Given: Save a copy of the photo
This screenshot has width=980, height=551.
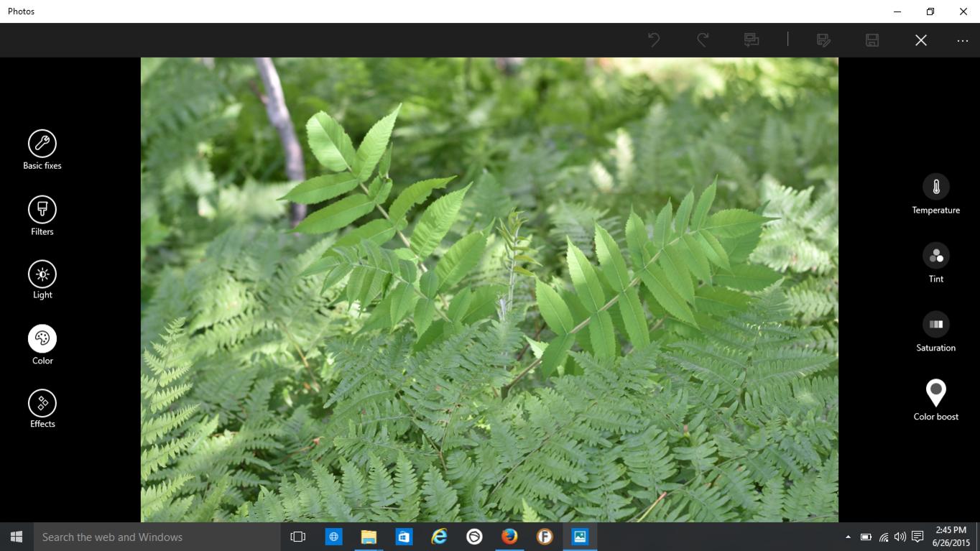Looking at the screenshot, I should [824, 40].
